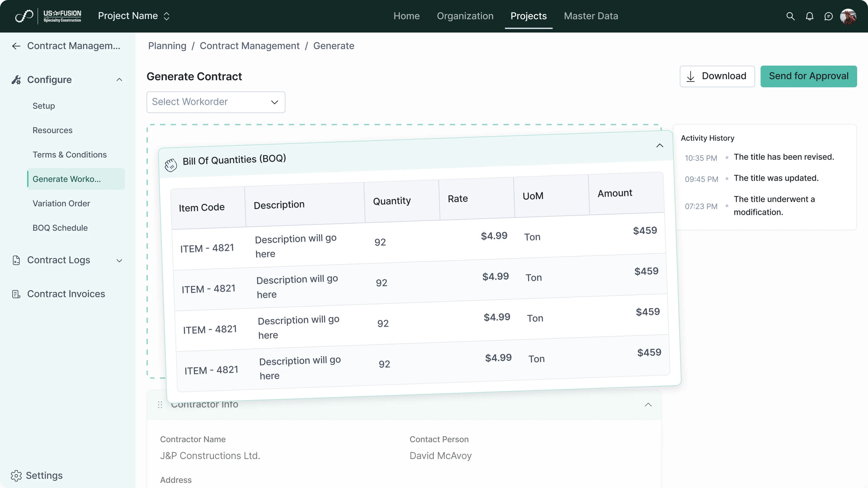The image size is (868, 488).
Task: Open the chat messages icon
Action: (829, 16)
